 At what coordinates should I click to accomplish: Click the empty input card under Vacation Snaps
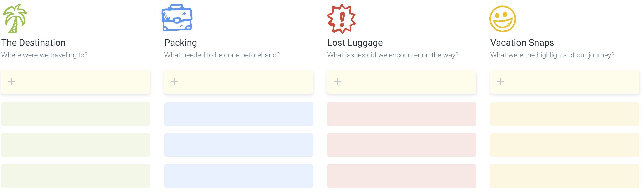click(x=564, y=82)
